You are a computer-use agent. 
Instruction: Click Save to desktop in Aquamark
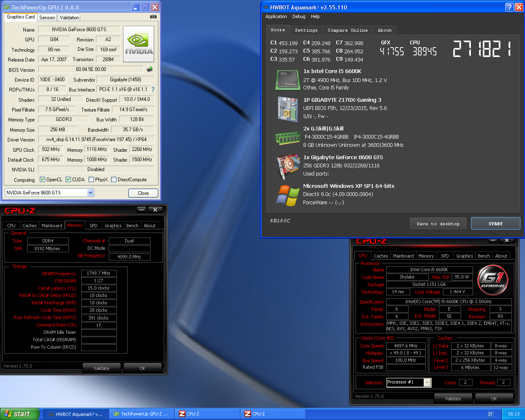tap(438, 224)
